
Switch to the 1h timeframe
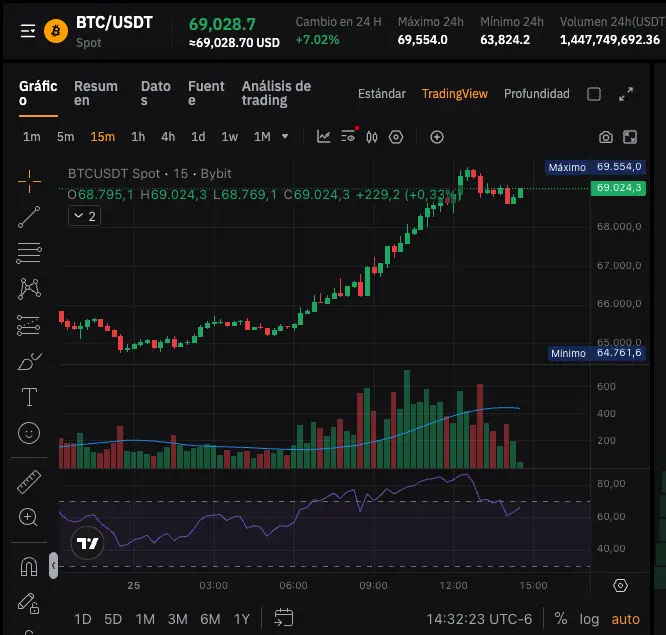(138, 137)
